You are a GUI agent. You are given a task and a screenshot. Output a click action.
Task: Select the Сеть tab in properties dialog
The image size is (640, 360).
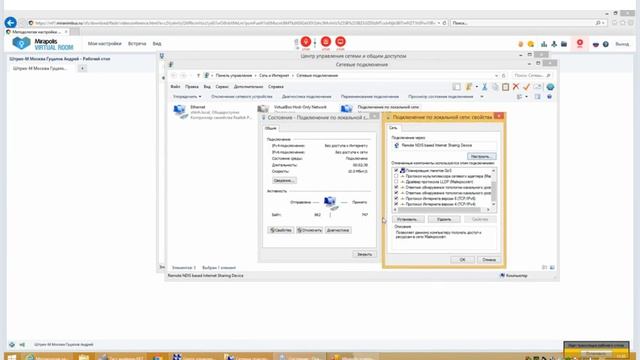(393, 128)
